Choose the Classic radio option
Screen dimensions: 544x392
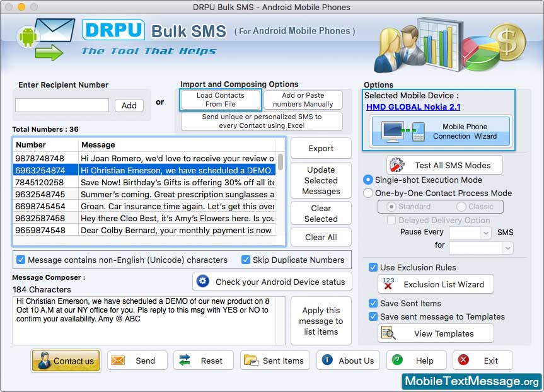[461, 207]
